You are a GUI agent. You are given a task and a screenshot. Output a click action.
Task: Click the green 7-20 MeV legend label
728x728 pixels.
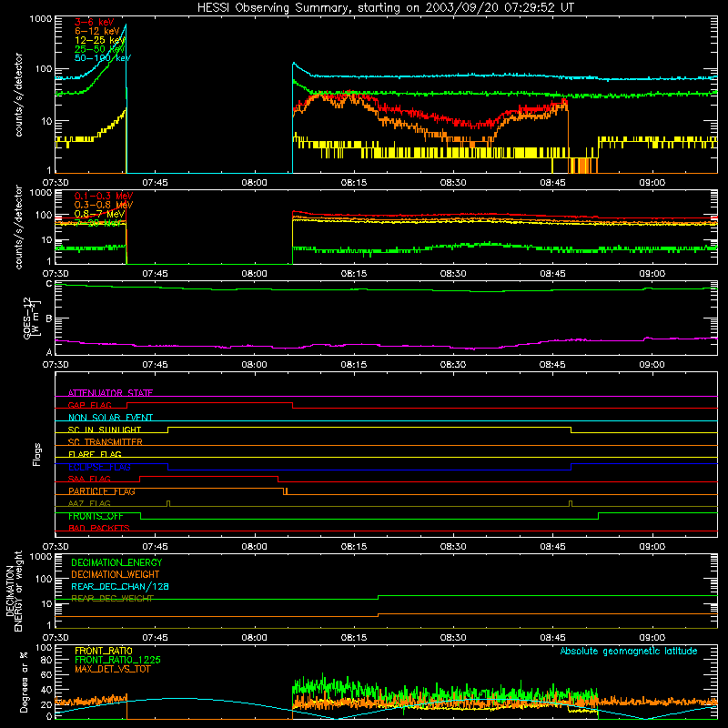tap(99, 223)
